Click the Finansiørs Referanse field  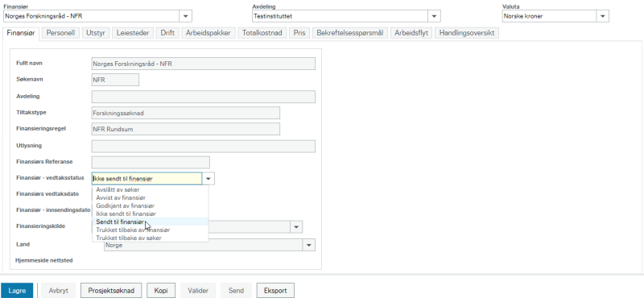click(151, 163)
